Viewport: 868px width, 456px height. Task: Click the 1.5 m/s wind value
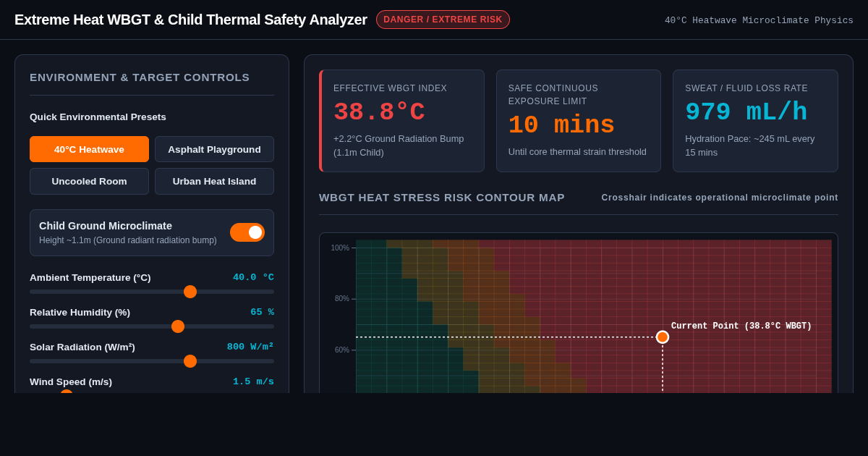[253, 381]
